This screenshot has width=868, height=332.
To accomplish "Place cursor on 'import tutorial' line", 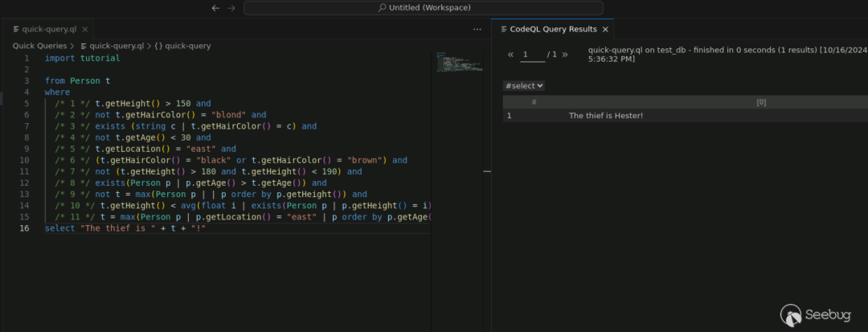I will [x=83, y=58].
